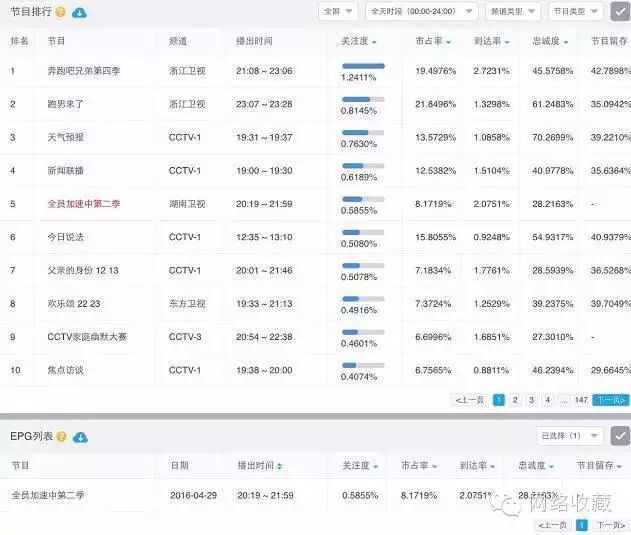Click 关注度 bar for 0.8145% row
Image resolution: width=631 pixels, height=535 pixels.
click(x=363, y=99)
